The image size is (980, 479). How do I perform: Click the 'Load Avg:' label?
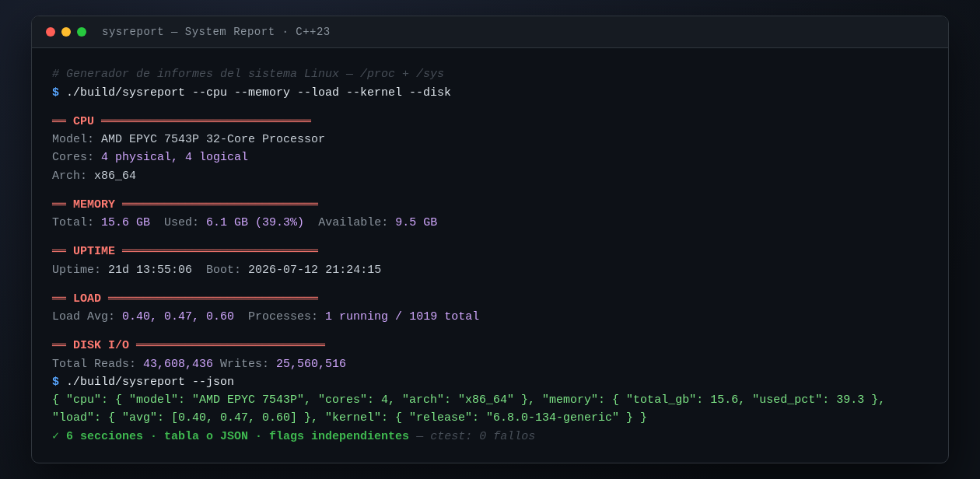tap(83, 316)
